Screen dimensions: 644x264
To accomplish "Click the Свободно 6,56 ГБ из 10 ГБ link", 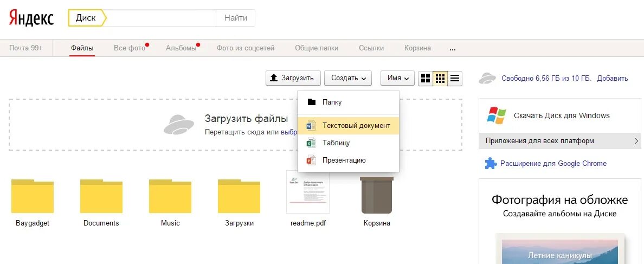I will 546,79.
